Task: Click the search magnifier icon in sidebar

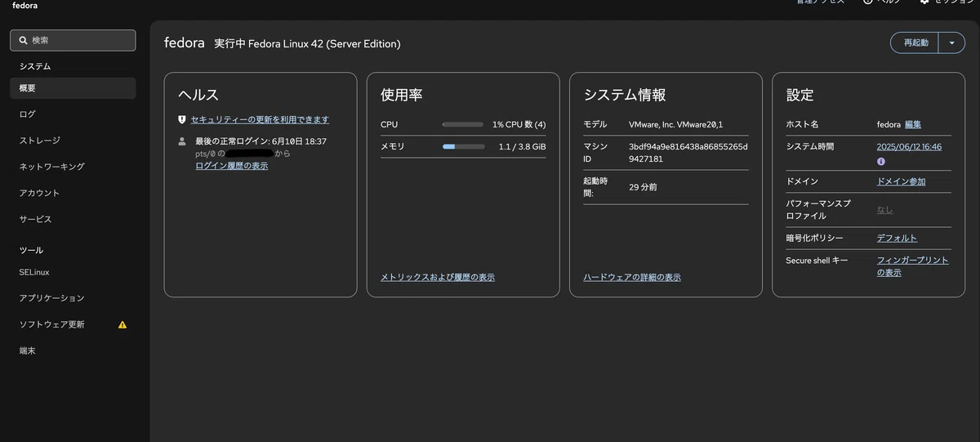Action: click(24, 40)
